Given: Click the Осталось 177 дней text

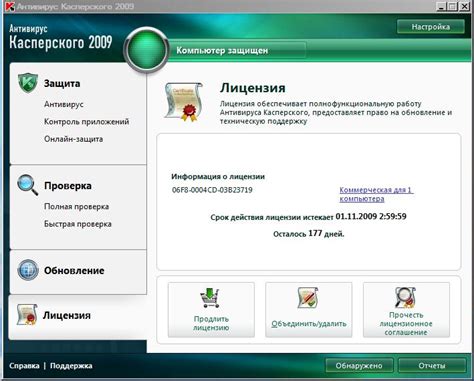Looking at the screenshot, I should (x=309, y=234).
